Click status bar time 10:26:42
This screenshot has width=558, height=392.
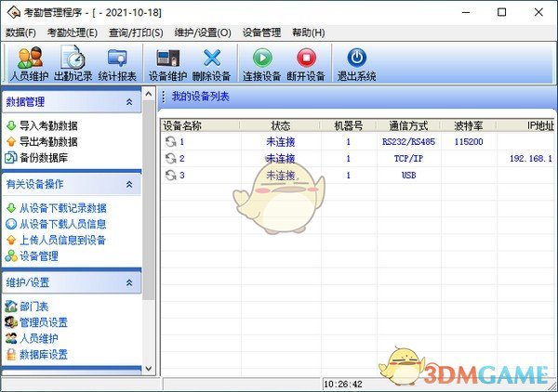click(x=343, y=385)
